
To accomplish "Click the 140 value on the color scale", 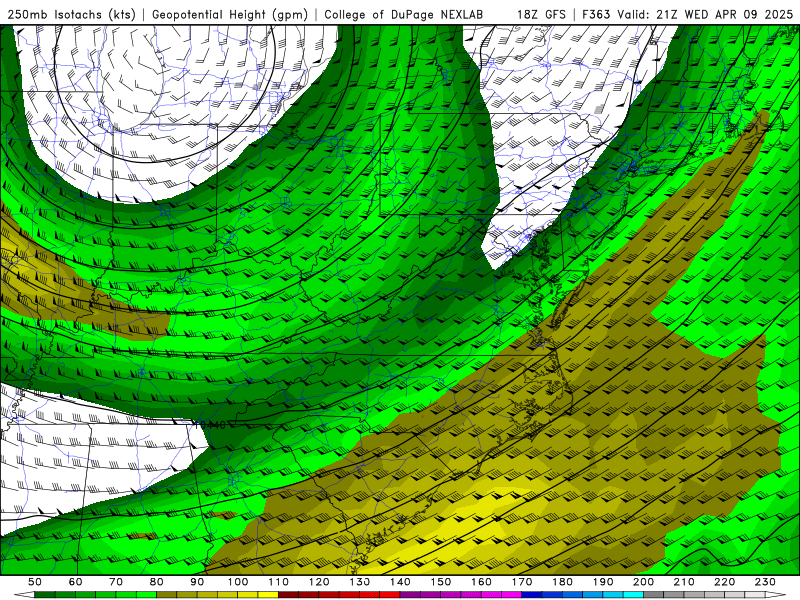I will (x=400, y=582).
